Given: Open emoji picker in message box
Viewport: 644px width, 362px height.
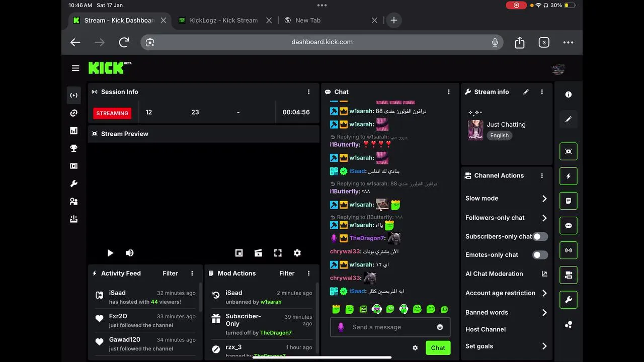Looking at the screenshot, I should click(x=440, y=327).
